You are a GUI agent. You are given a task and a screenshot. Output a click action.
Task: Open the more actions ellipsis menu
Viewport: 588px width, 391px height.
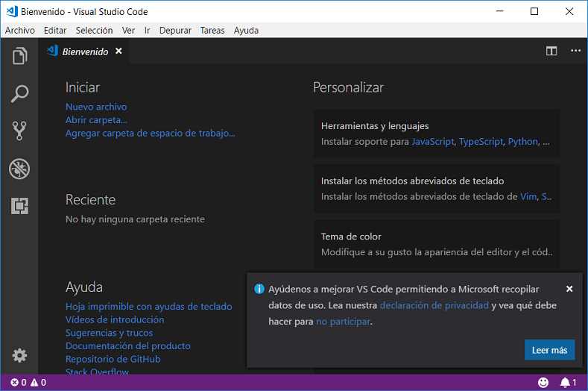point(575,51)
